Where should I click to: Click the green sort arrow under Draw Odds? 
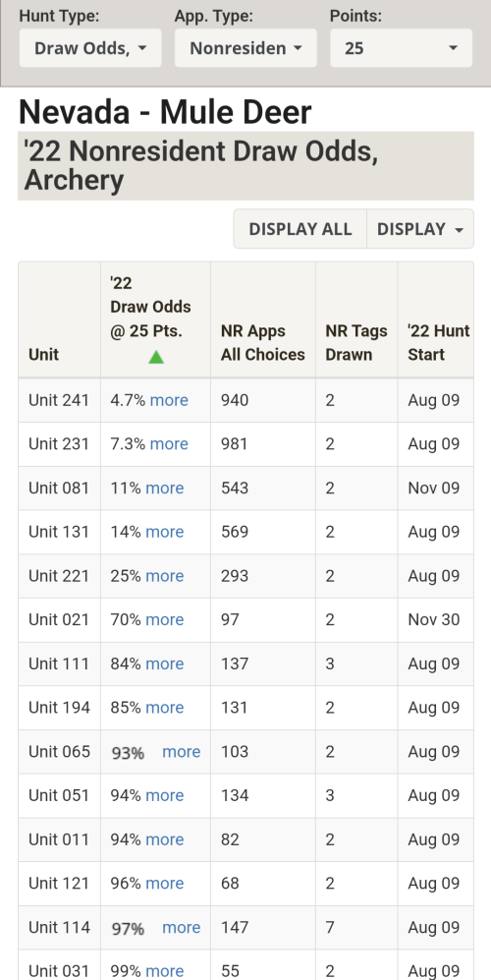click(155, 357)
